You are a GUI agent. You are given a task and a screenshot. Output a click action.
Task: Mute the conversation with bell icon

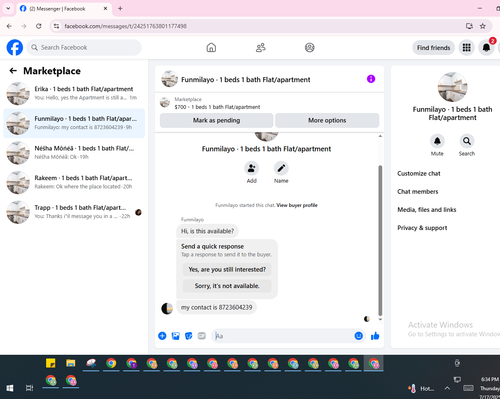(x=437, y=141)
